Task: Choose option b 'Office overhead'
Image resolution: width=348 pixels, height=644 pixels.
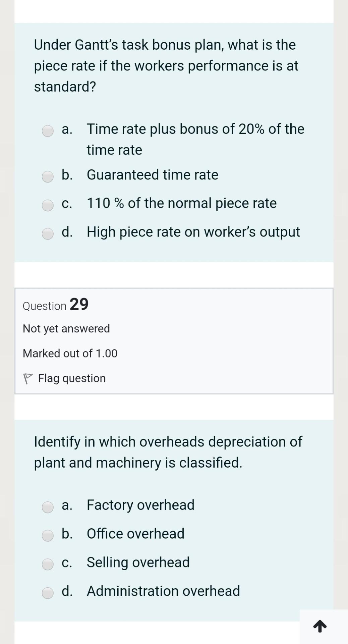Action: coord(48,536)
